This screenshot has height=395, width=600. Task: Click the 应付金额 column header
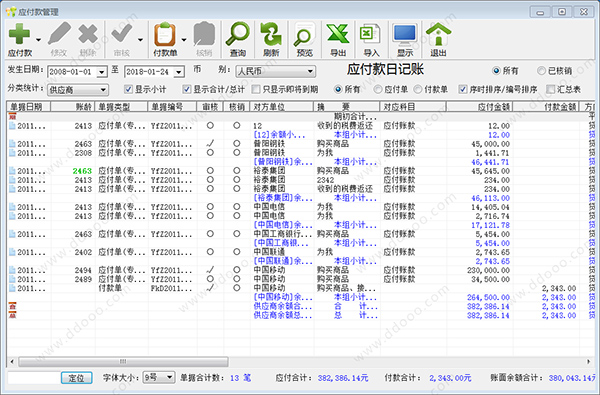(479, 107)
